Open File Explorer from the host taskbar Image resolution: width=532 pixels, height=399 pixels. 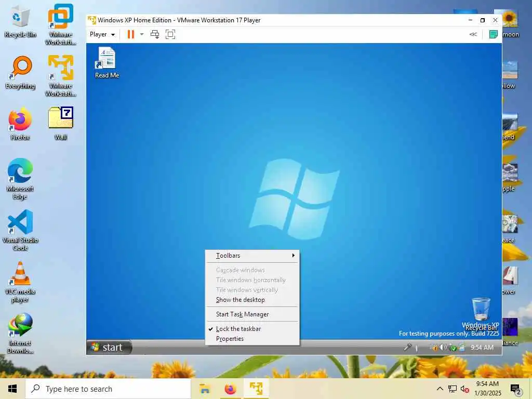(x=205, y=389)
